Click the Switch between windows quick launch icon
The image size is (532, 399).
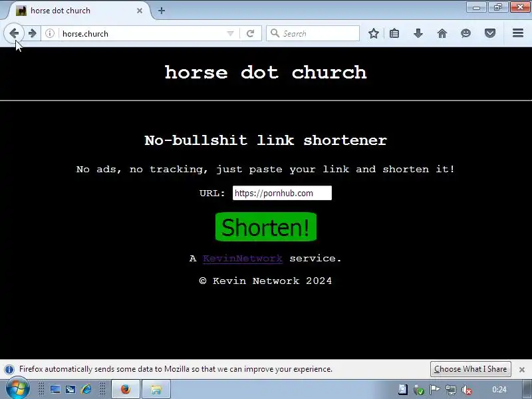coord(70,389)
